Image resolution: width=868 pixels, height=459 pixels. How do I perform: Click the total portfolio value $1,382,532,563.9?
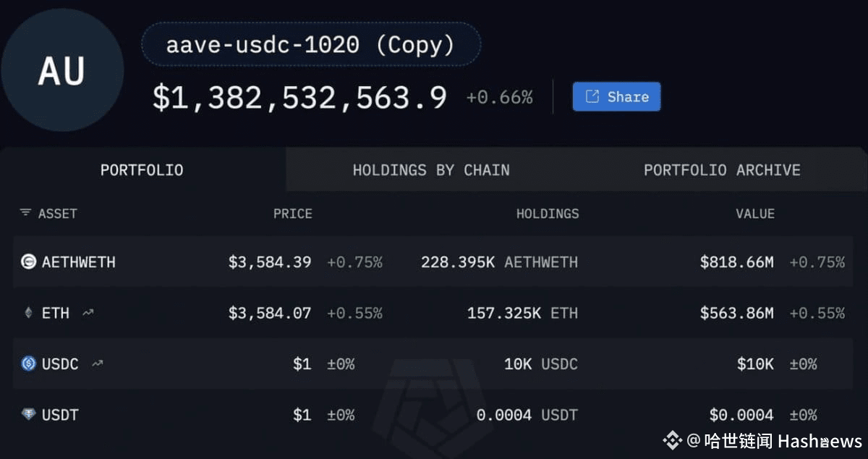pyautogui.click(x=299, y=97)
